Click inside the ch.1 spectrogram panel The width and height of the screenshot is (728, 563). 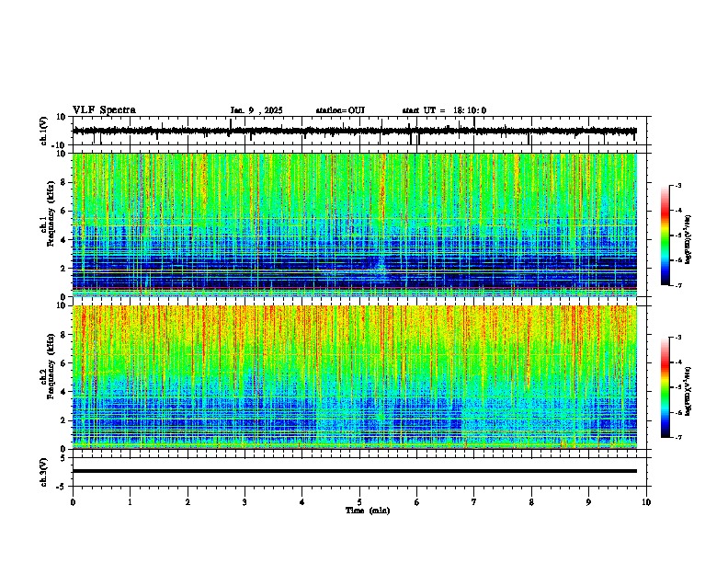coord(354,224)
